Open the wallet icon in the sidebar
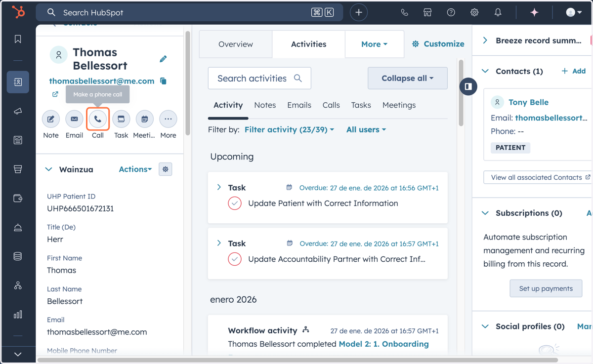Viewport: 593px width, 364px height. tap(18, 199)
